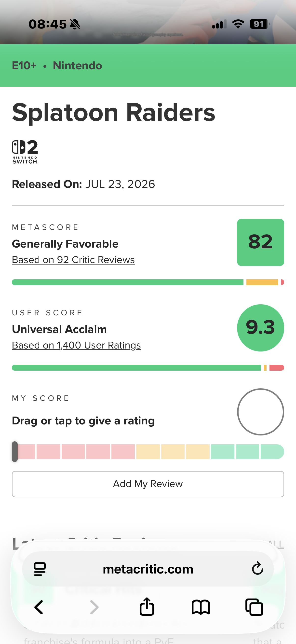This screenshot has height=644, width=296.
Task: Reload the page with refresh icon
Action: (257, 569)
